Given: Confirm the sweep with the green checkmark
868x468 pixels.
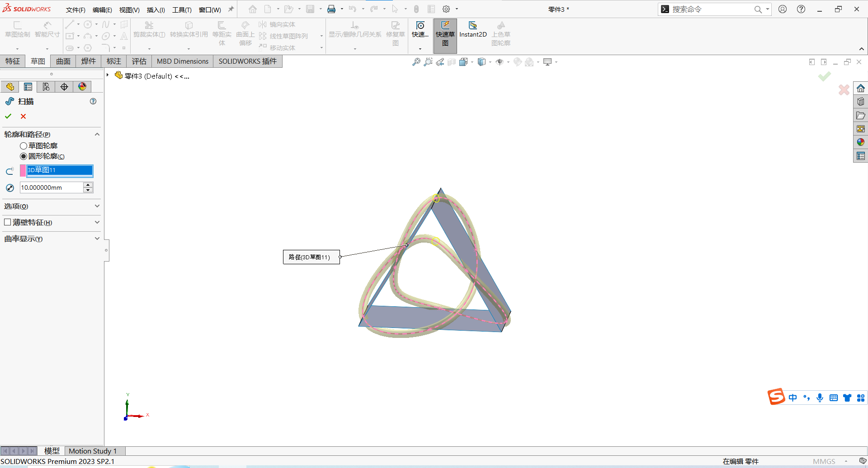Looking at the screenshot, I should click(8, 116).
